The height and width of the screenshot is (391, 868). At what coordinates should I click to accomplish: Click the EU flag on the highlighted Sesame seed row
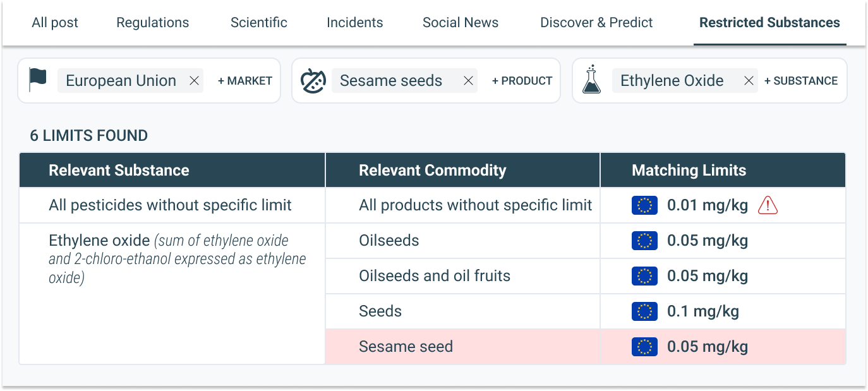(x=644, y=346)
